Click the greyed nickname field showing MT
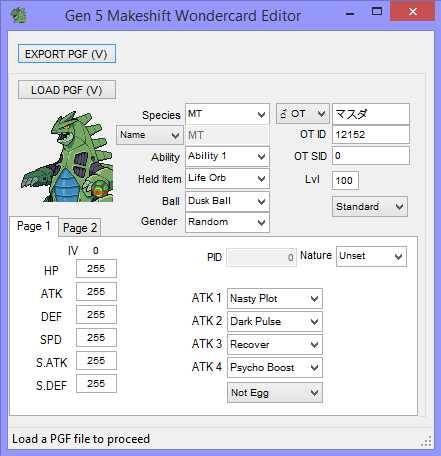 227,135
